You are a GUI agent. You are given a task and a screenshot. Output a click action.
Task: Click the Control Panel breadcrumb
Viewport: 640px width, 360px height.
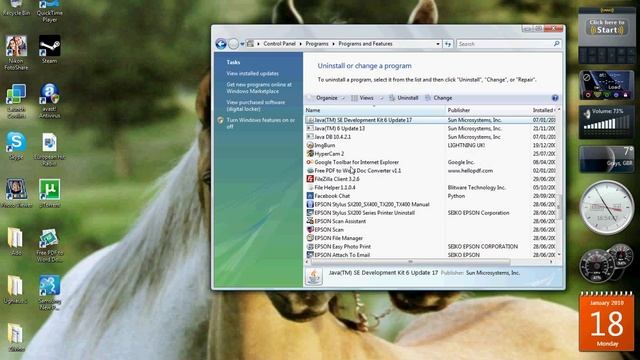coord(279,44)
